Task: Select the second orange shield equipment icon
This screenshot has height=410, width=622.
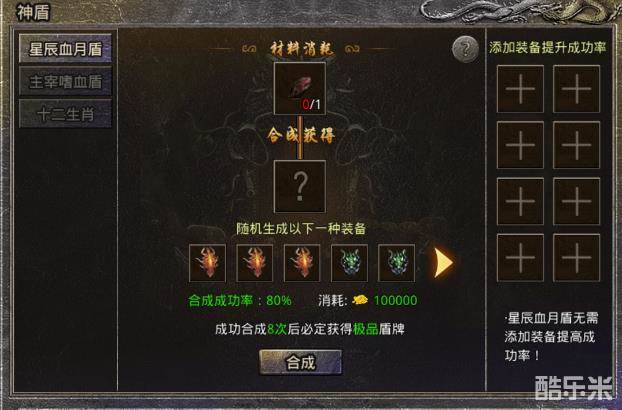Action: click(x=255, y=263)
